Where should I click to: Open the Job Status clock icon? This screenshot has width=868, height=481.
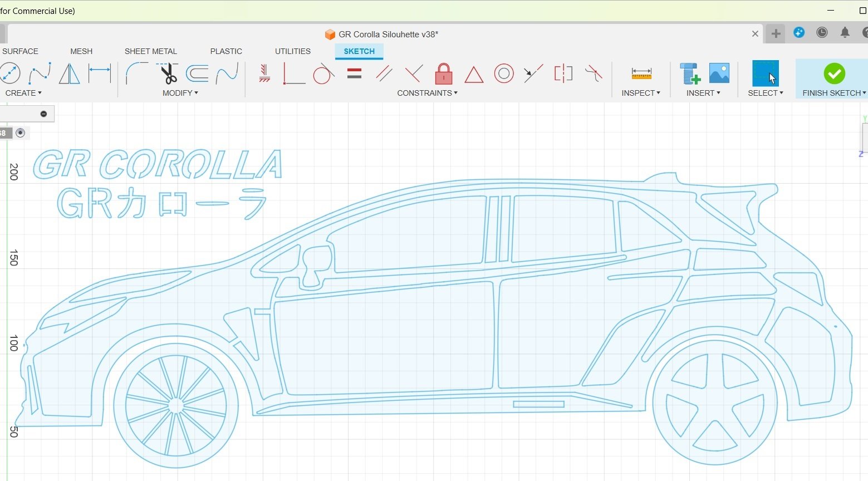[822, 33]
